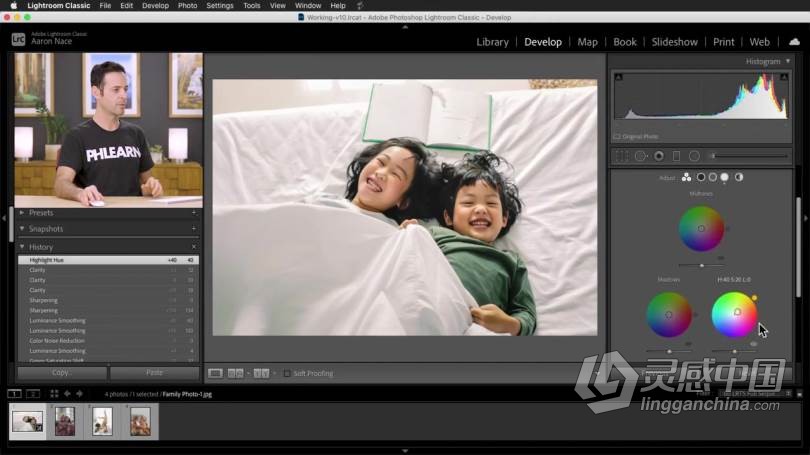This screenshot has height=455, width=810.
Task: Click the Shadows color wheel center
Action: pyautogui.click(x=668, y=315)
